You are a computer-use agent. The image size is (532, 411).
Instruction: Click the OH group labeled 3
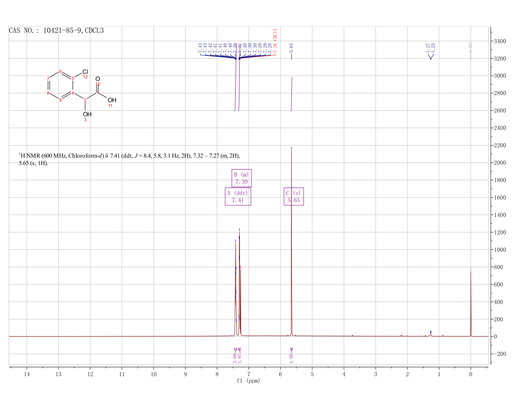(x=87, y=114)
